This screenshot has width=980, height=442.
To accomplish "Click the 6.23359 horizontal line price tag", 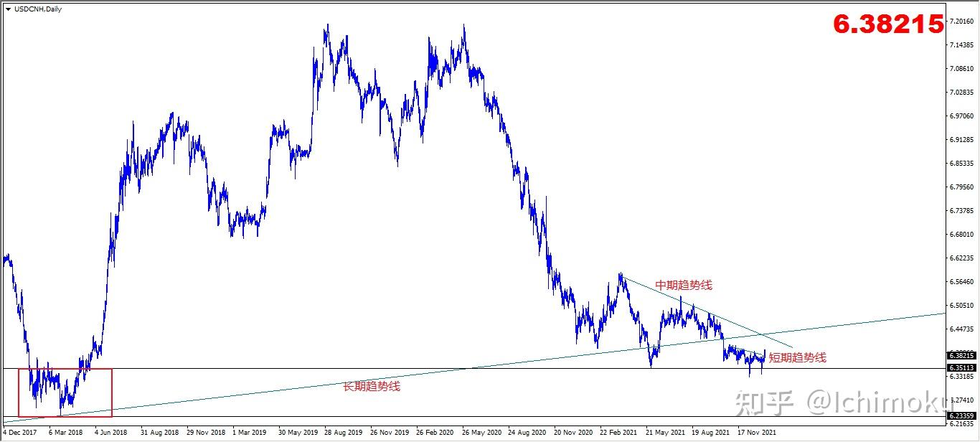I will coord(961,416).
